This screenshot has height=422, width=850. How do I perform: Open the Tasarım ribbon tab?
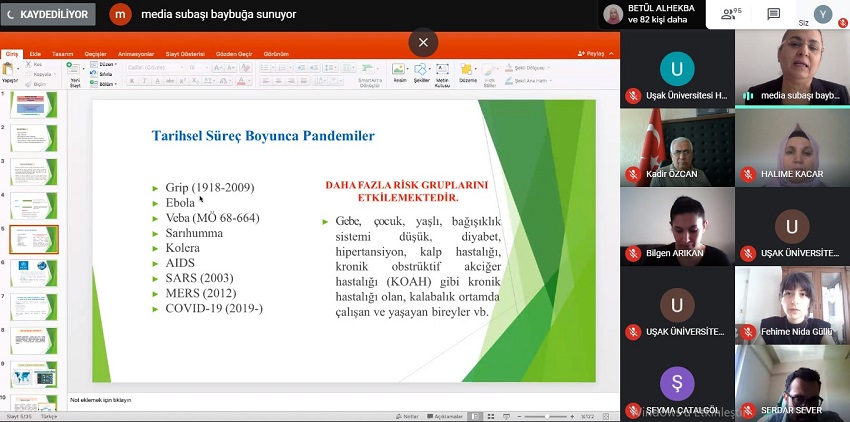62,53
